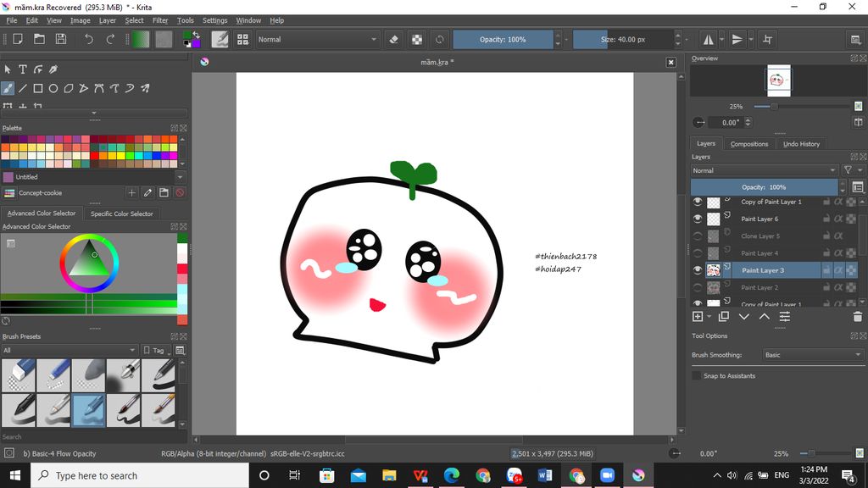Undo the last action
Screen dimensions: 868x488
pyautogui.click(x=88, y=39)
